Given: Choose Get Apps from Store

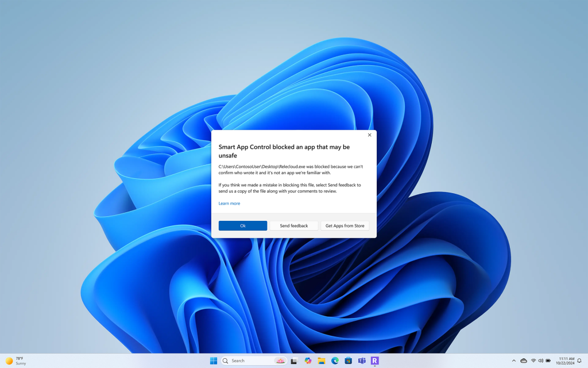Looking at the screenshot, I should coord(345,225).
